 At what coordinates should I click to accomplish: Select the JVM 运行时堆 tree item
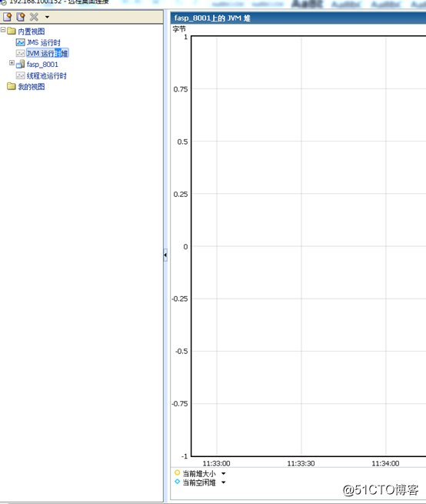(47, 53)
